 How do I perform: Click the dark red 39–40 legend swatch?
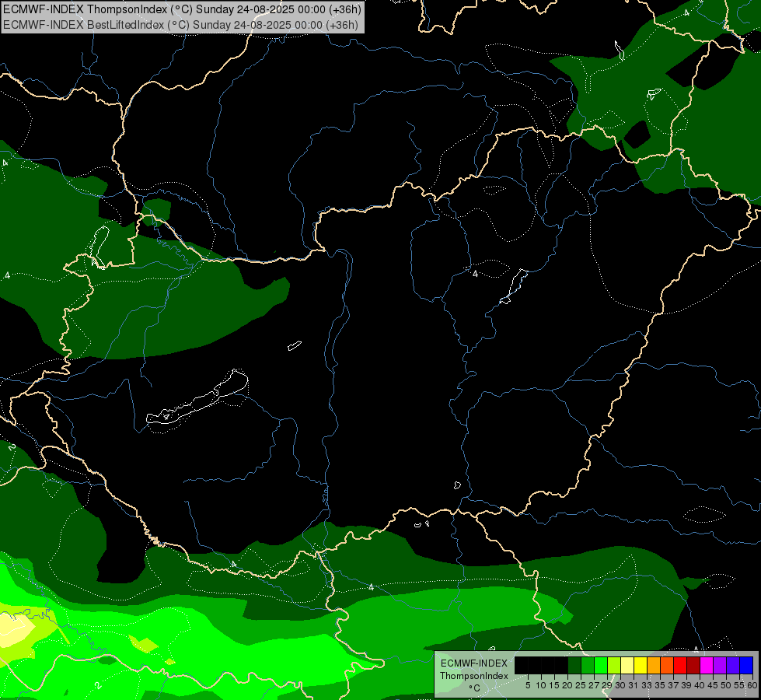click(693, 665)
